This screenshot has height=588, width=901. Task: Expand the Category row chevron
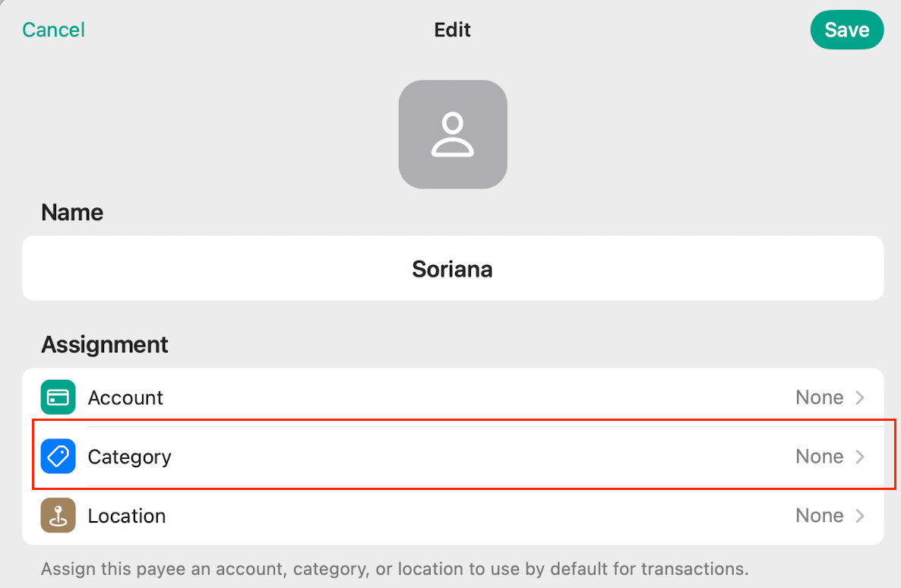[x=860, y=457]
